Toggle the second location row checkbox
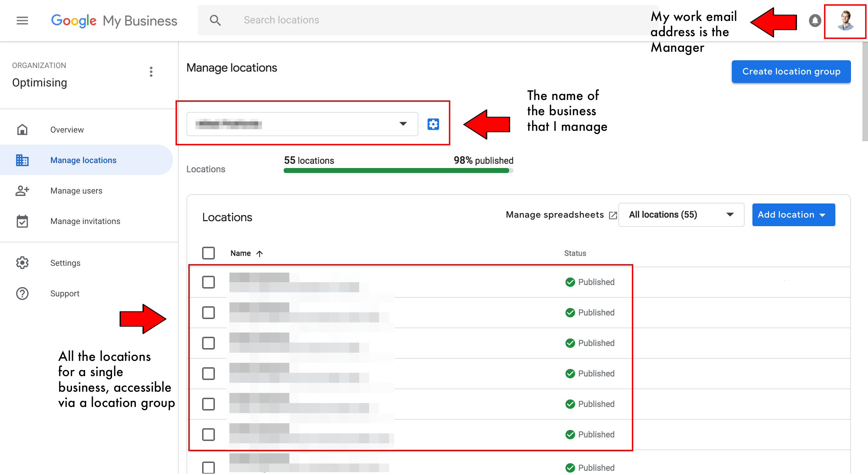Image resolution: width=868 pixels, height=475 pixels. [x=209, y=312]
